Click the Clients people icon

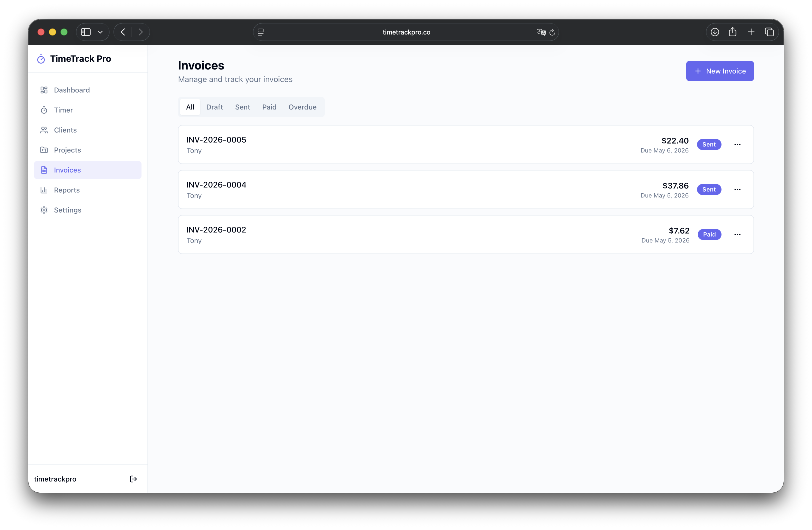[x=44, y=130]
